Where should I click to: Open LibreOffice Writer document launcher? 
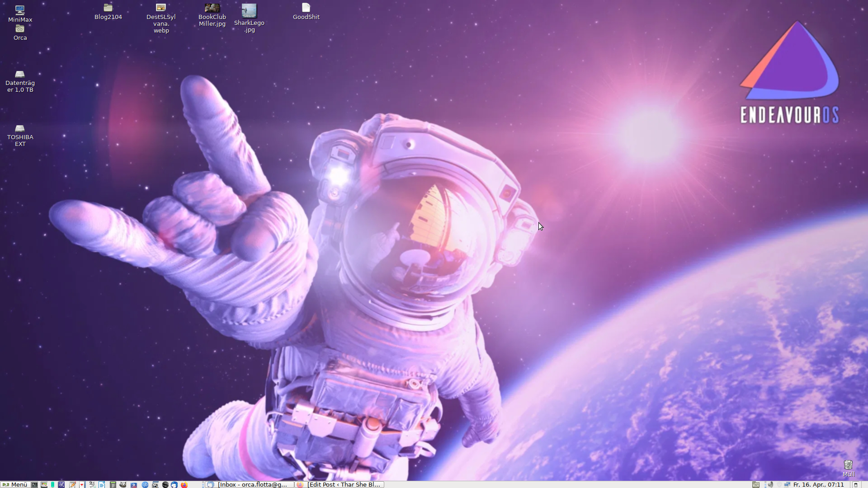[x=102, y=484]
